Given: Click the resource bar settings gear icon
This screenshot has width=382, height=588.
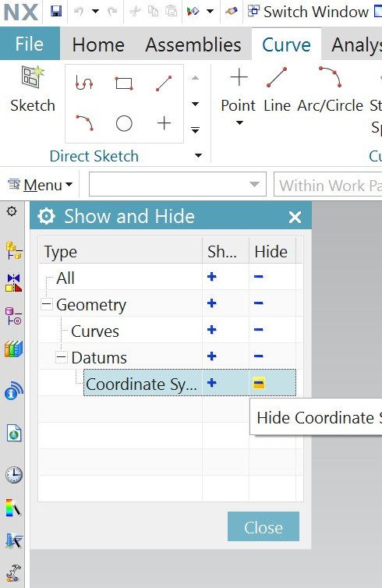Looking at the screenshot, I should (x=12, y=211).
